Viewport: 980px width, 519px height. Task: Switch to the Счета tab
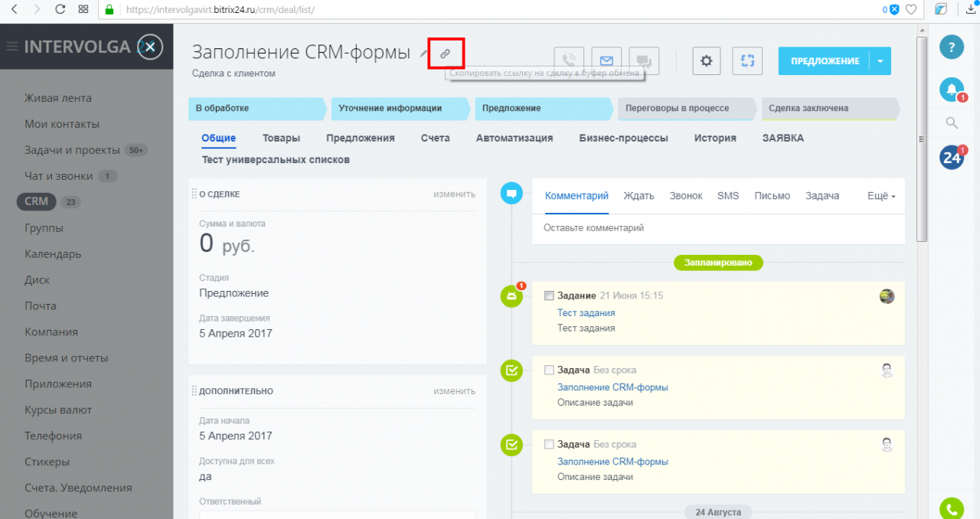coord(435,139)
